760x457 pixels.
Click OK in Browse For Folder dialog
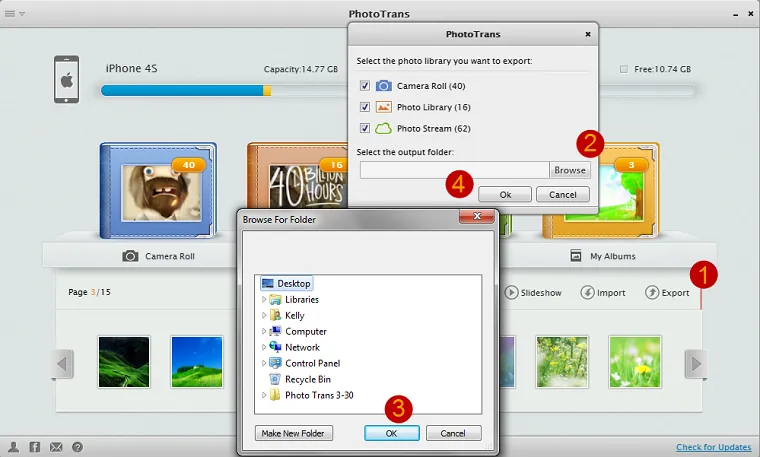click(x=392, y=433)
